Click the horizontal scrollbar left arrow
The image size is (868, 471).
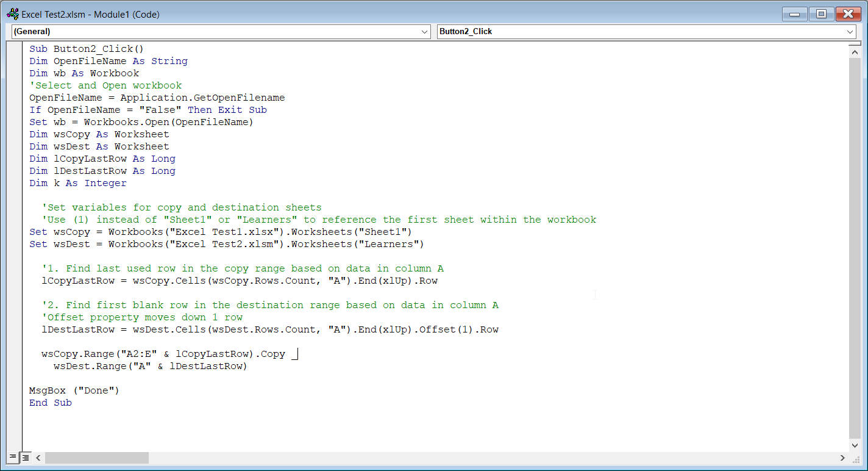click(38, 458)
